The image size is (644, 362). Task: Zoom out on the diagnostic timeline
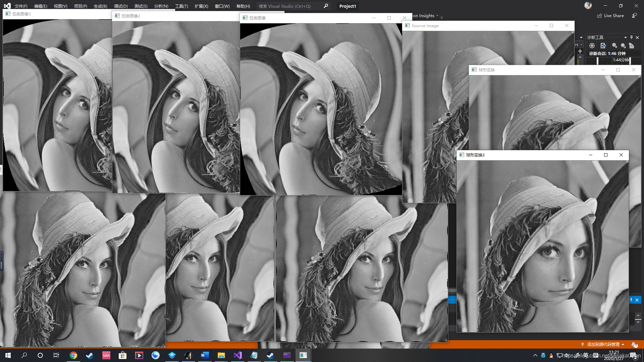(x=623, y=46)
